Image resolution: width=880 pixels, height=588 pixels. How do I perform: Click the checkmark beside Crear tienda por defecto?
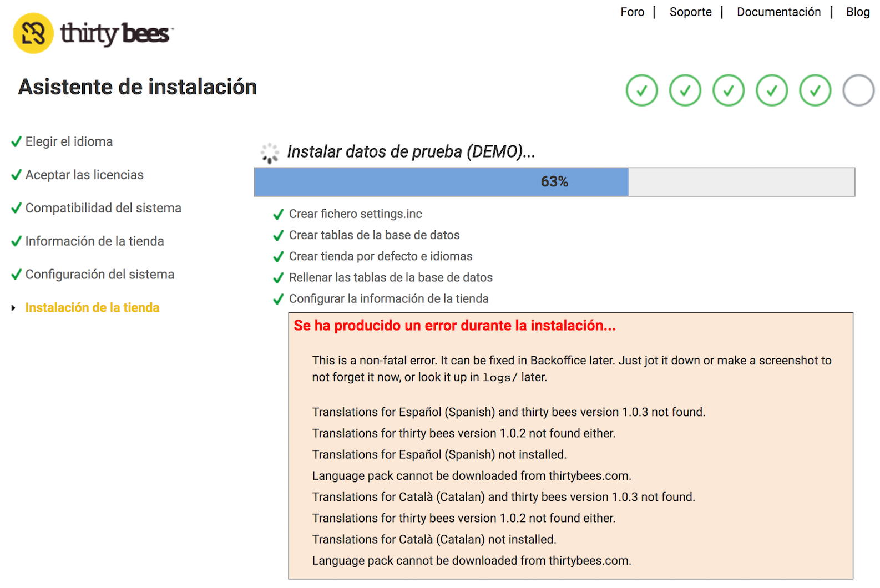pos(279,256)
